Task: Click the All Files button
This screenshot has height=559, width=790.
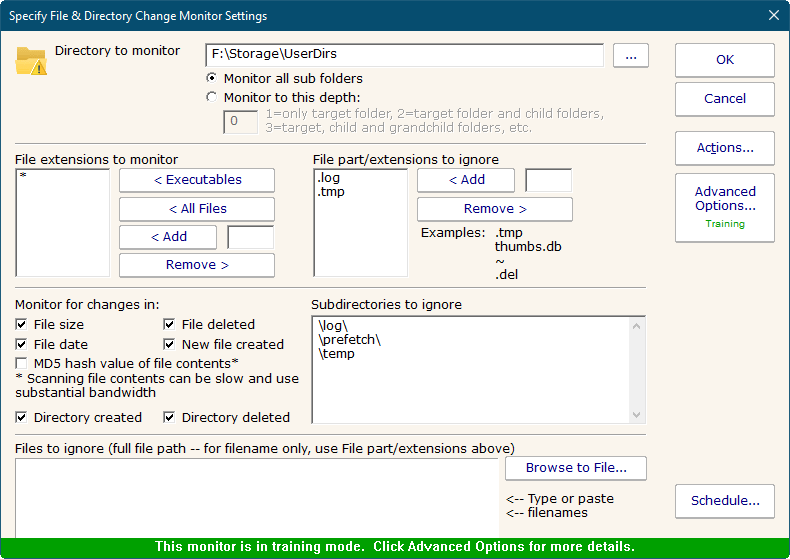Action: (196, 209)
